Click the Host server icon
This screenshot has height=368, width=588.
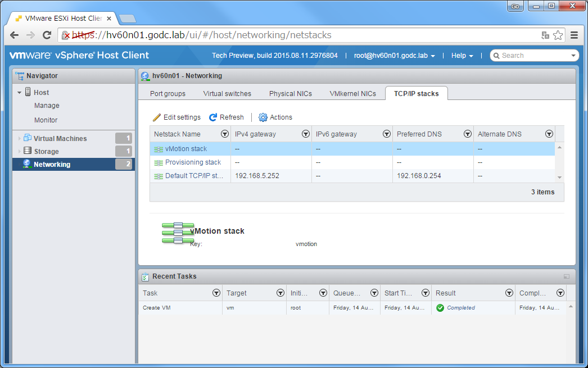[x=28, y=92]
